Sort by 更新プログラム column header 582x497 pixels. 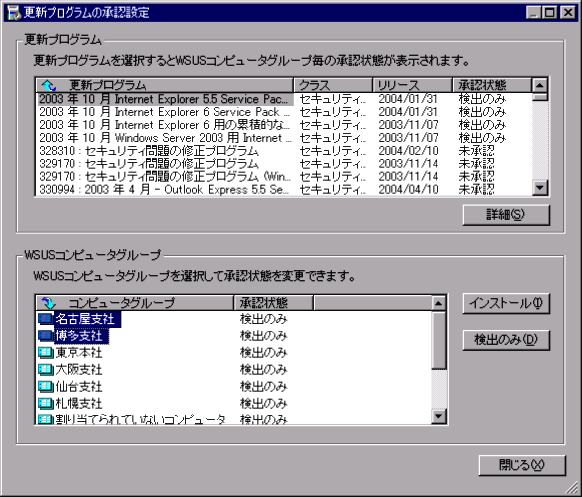click(x=165, y=85)
